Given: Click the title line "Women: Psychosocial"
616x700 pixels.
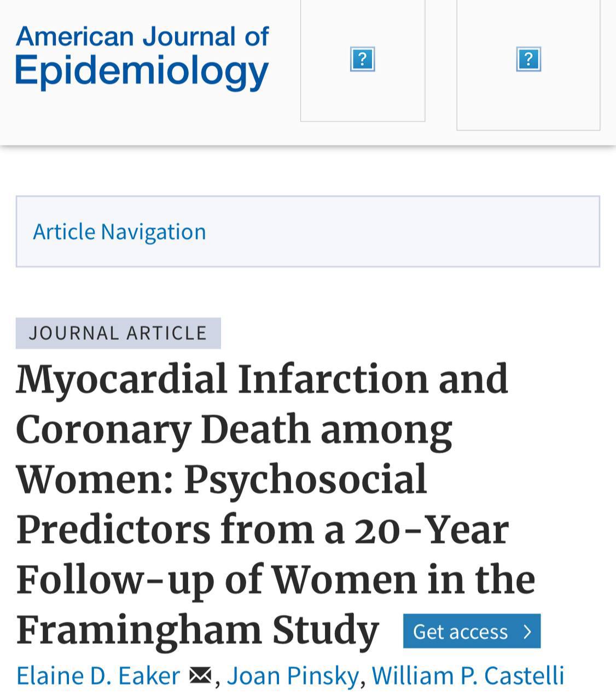Looking at the screenshot, I should tap(222, 480).
